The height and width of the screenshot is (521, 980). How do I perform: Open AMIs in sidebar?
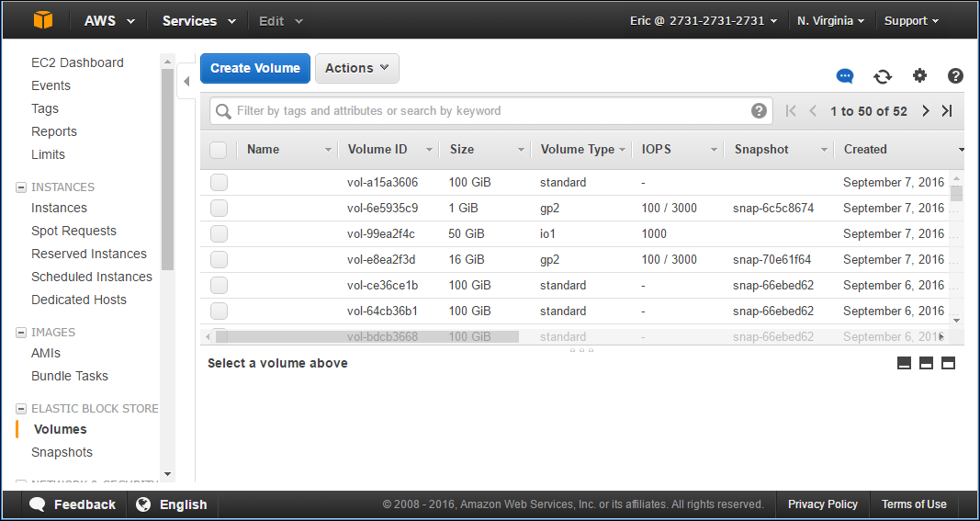46,353
